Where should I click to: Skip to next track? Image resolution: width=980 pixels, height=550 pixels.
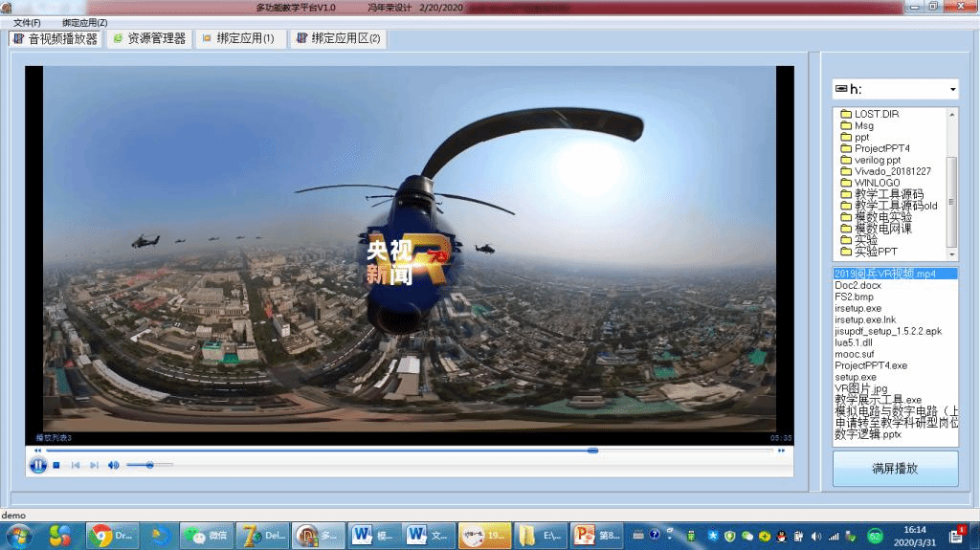coord(95,465)
